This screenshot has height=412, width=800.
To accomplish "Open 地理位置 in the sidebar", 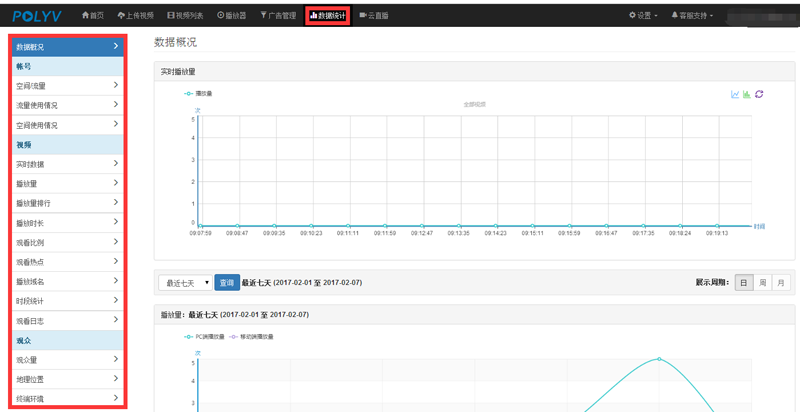I will tap(67, 380).
